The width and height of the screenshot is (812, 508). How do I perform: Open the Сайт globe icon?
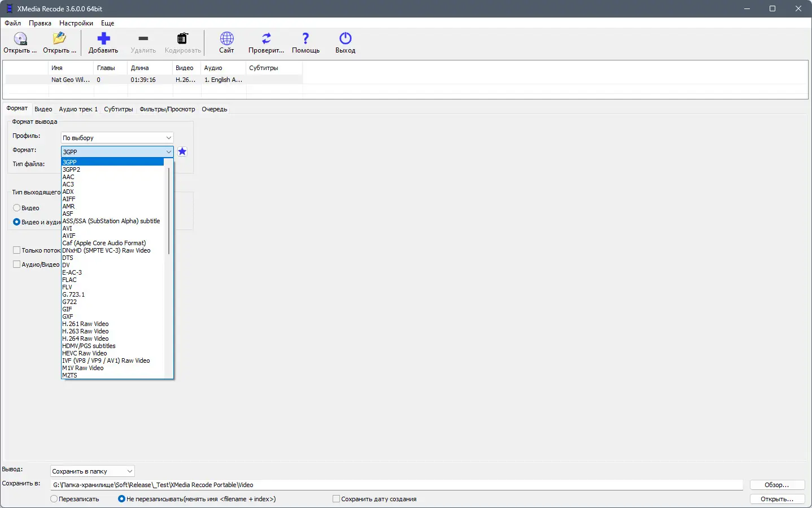tap(226, 38)
